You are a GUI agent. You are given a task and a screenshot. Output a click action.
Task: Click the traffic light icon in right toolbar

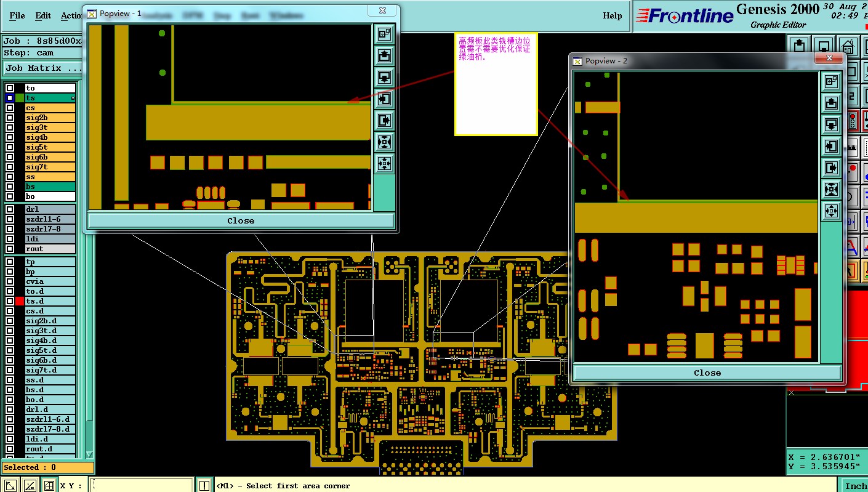853,119
